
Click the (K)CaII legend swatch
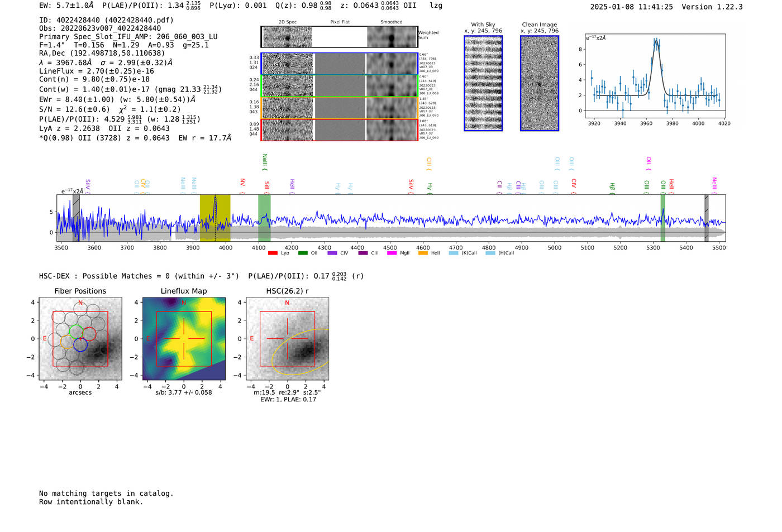454,253
